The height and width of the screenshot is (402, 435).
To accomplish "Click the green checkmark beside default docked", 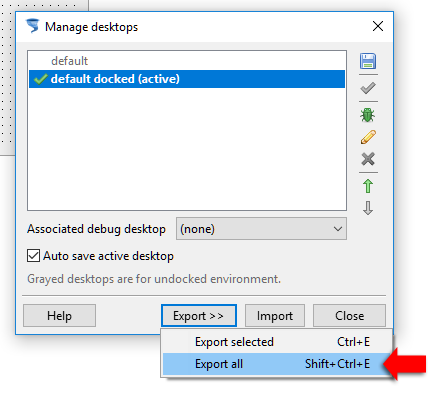I will pos(40,79).
